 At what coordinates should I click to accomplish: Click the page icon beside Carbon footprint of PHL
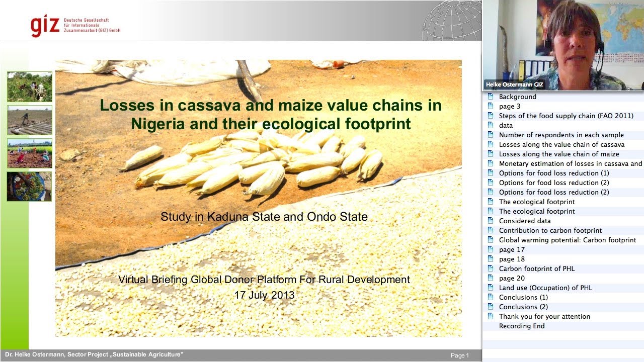tap(491, 268)
